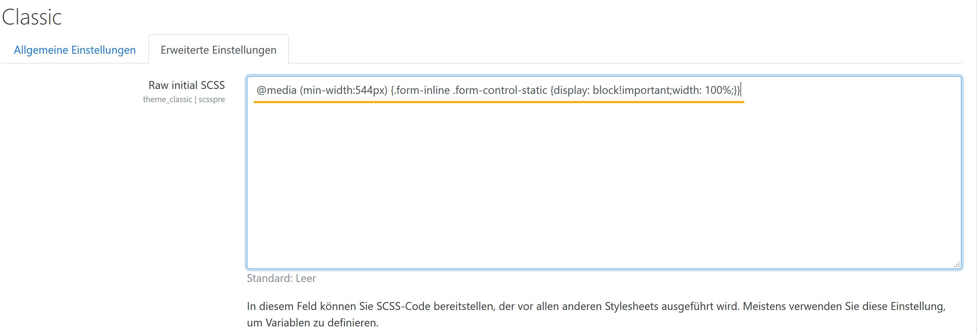
Task: Click the Classic page heading
Action: click(32, 17)
